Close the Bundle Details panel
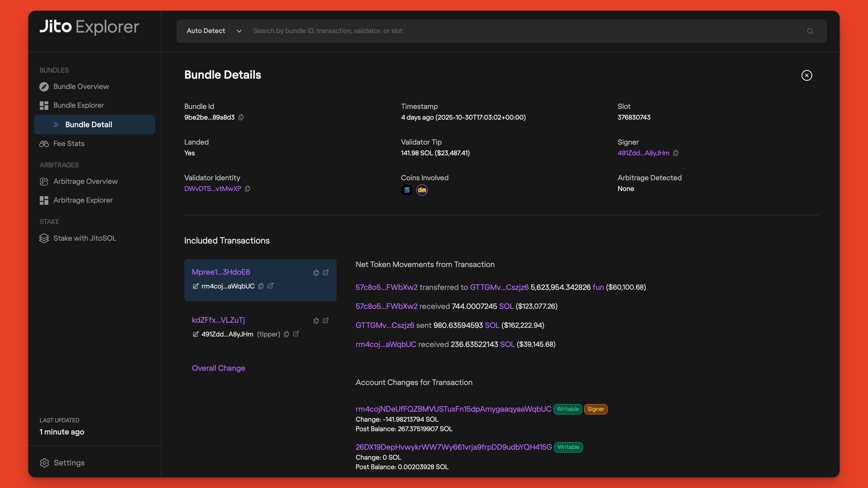 click(x=807, y=75)
